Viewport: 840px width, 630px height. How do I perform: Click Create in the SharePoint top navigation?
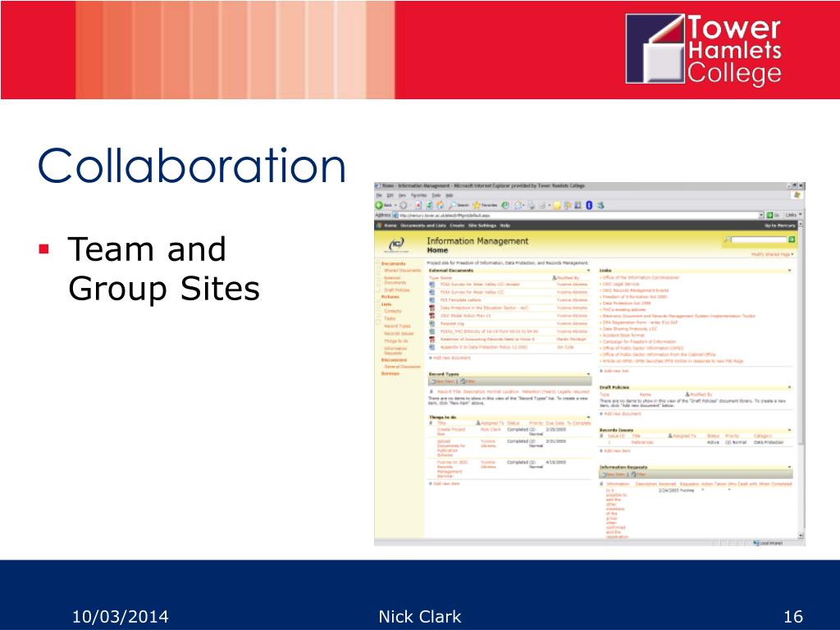[457, 226]
